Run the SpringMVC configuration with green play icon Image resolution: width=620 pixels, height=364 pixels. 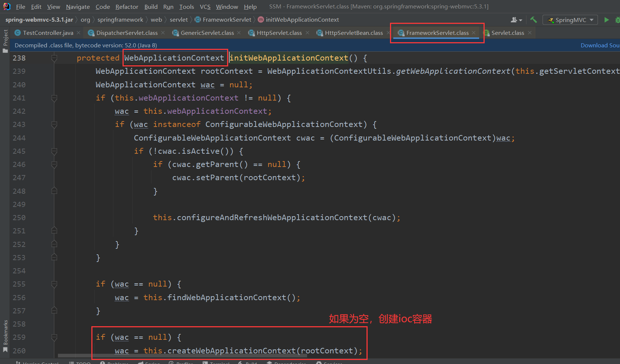coord(606,20)
